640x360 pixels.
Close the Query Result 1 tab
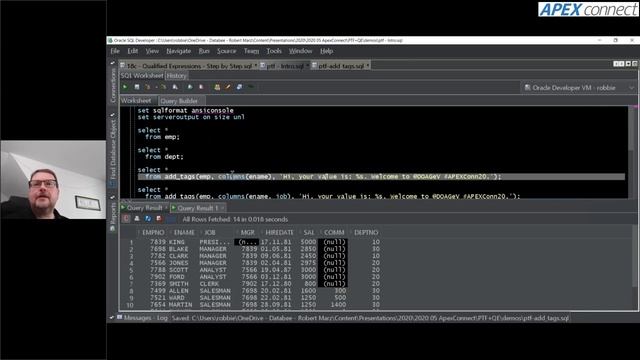click(x=223, y=208)
